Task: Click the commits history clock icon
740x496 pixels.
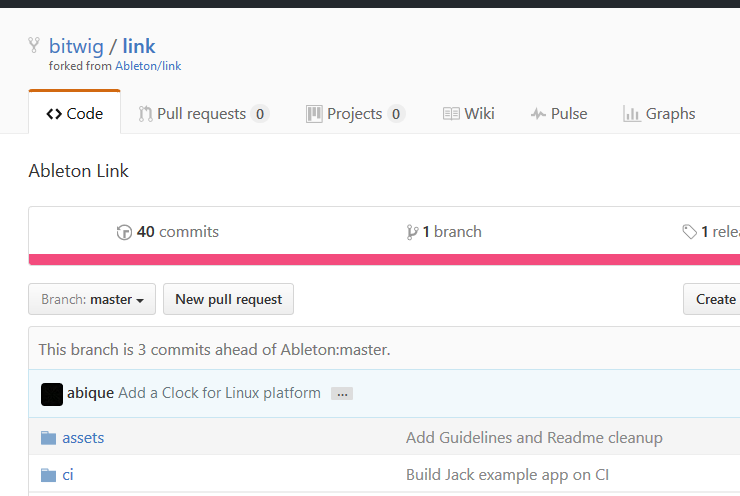Action: [124, 232]
